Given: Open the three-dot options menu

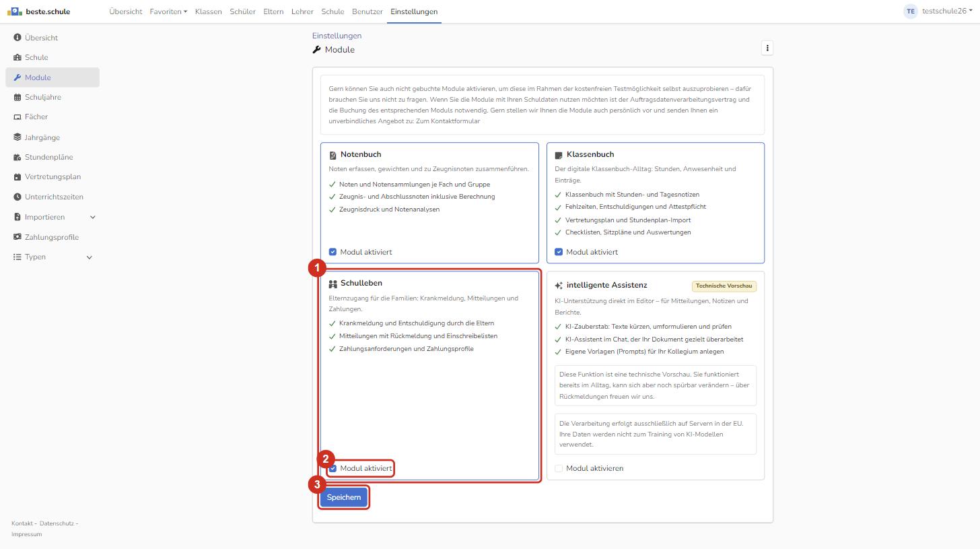Looking at the screenshot, I should coord(767,48).
